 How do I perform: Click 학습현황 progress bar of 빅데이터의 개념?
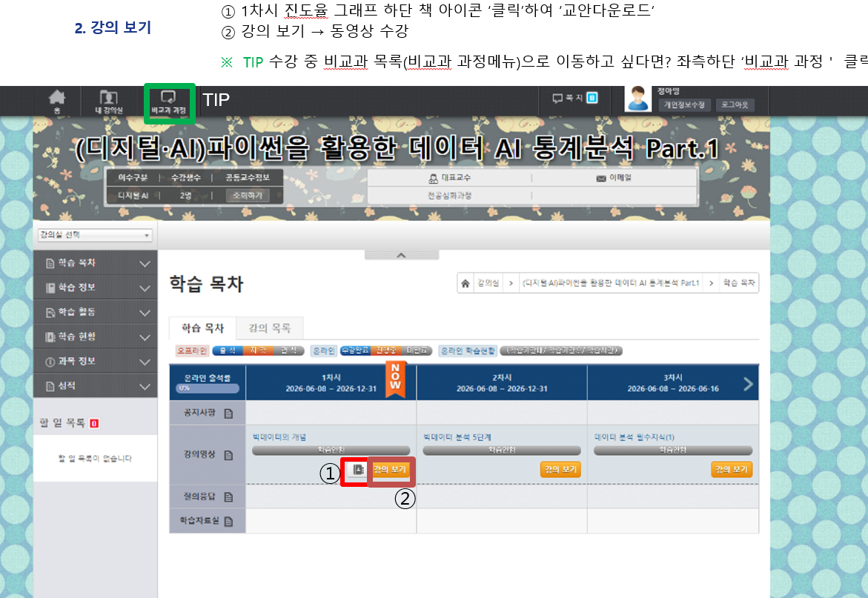point(331,451)
